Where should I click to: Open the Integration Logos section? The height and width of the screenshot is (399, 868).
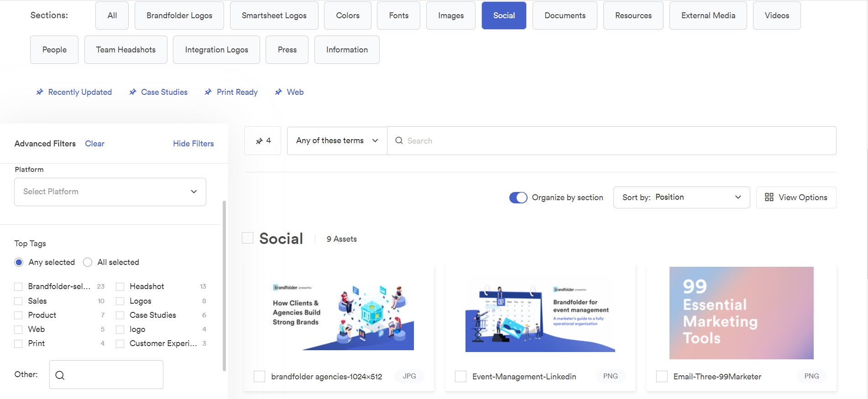click(x=216, y=50)
